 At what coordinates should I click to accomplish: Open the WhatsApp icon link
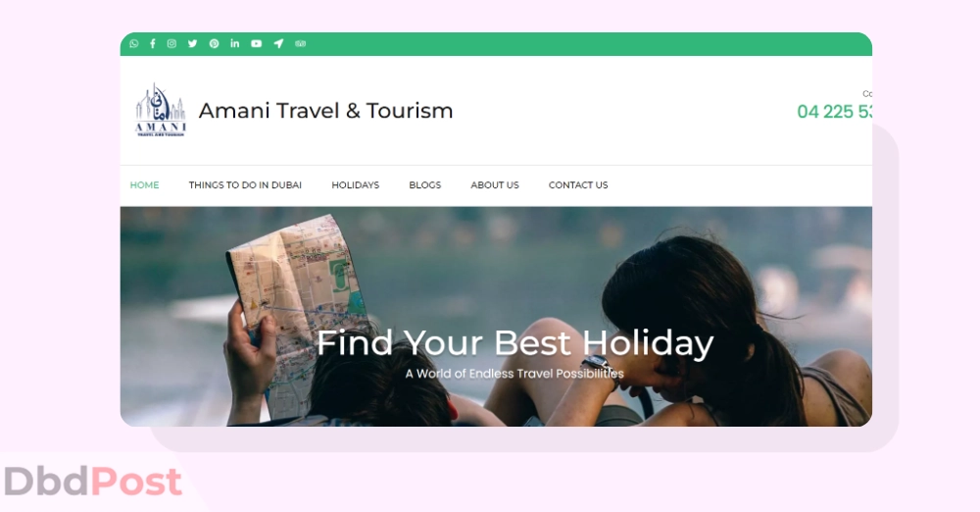[x=133, y=44]
